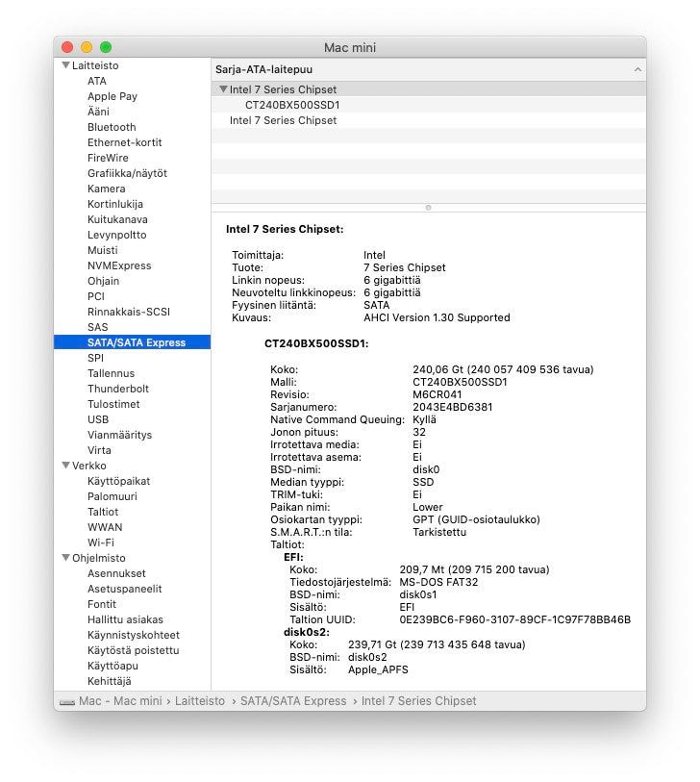700x782 pixels.
Task: Click the Mac computer icon in path bar
Action: click(x=67, y=702)
